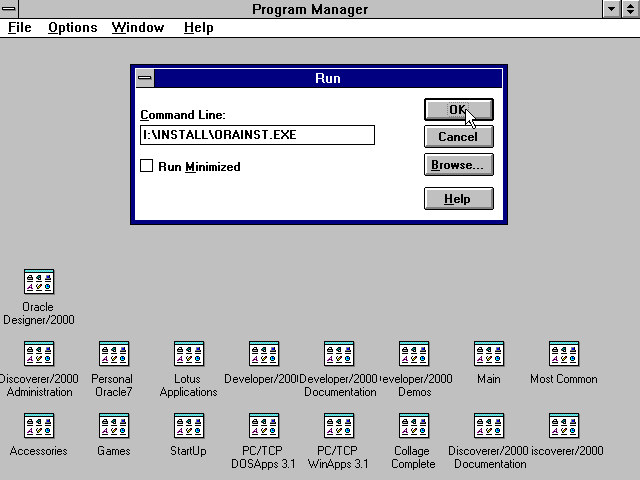Open the Program Manager control menu box
This screenshot has width=640, height=480.
pyautogui.click(x=10, y=9)
